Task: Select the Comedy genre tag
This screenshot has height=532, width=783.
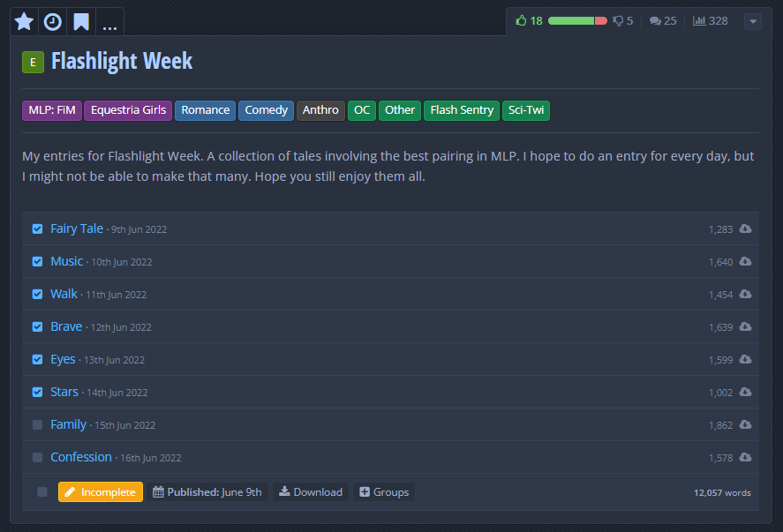Action: point(267,110)
